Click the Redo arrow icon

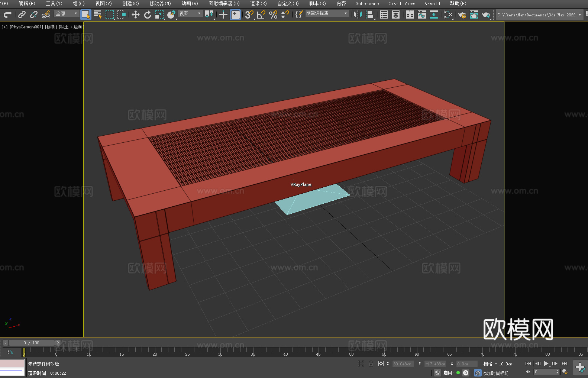tap(7, 14)
